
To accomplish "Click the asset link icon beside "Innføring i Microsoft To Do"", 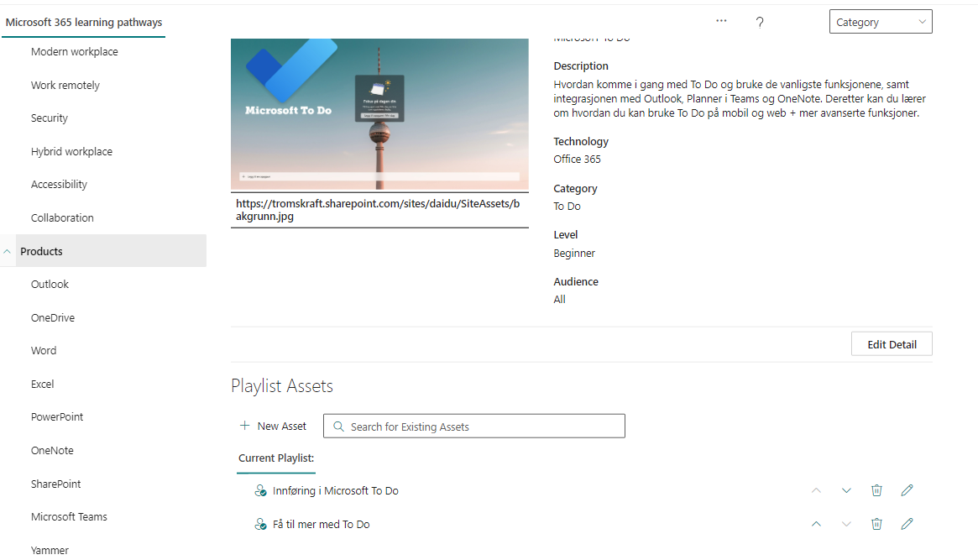I will click(x=260, y=490).
